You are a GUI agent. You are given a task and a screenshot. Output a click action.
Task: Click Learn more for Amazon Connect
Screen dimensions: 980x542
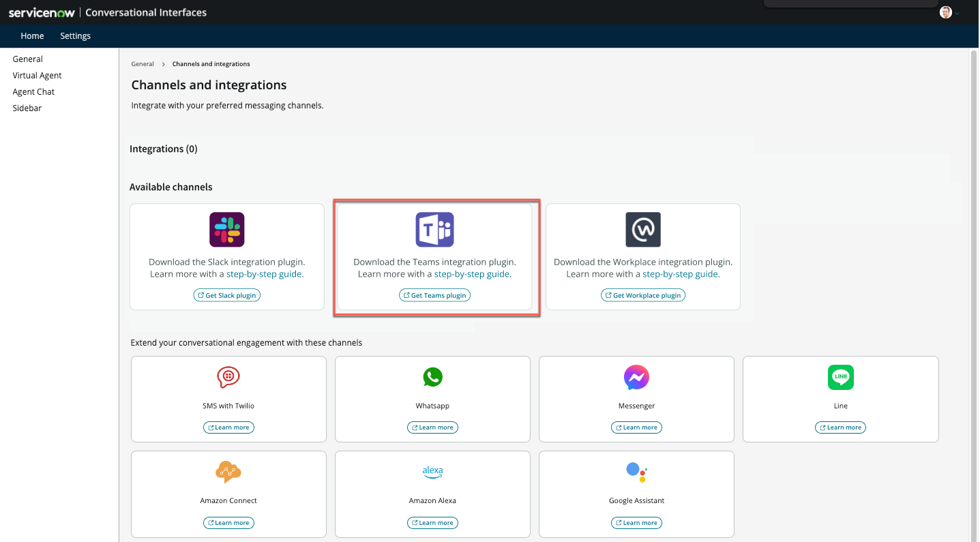[228, 523]
